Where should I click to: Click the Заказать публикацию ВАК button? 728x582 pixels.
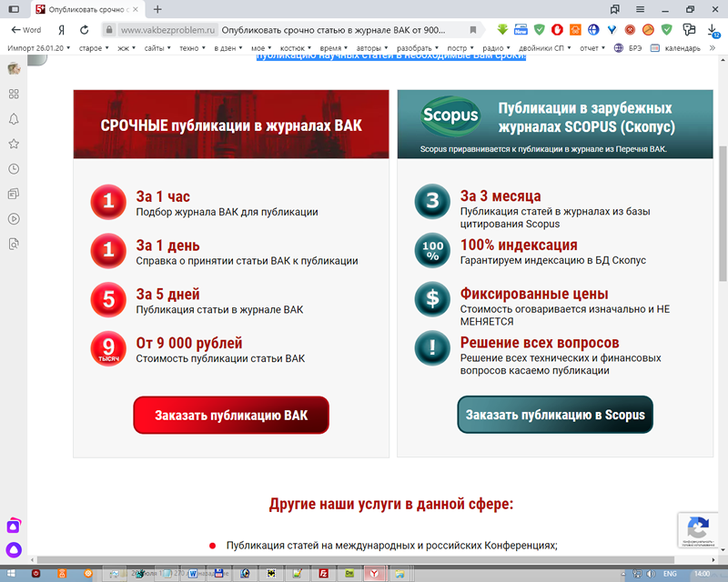(230, 415)
